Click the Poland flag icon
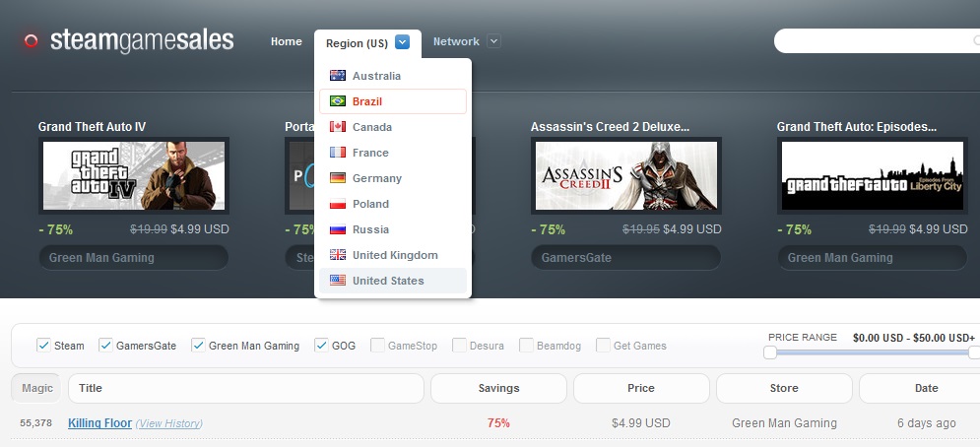The image size is (980, 447). (338, 204)
